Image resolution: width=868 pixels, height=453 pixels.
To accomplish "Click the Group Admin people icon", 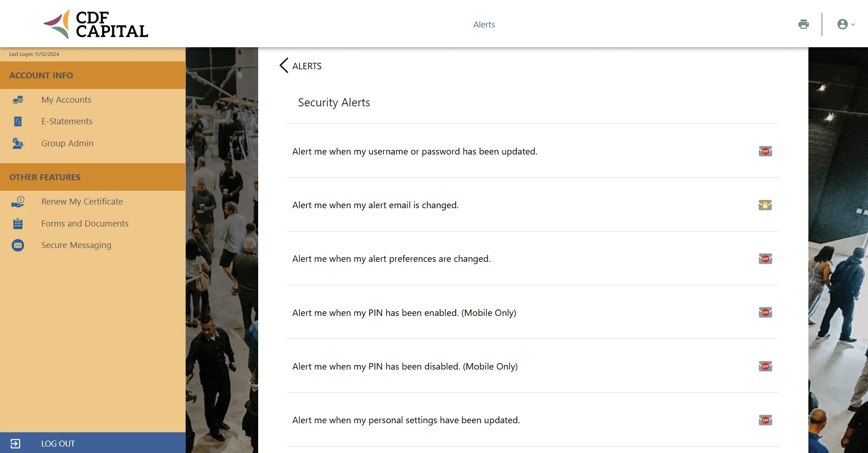I will point(18,144).
